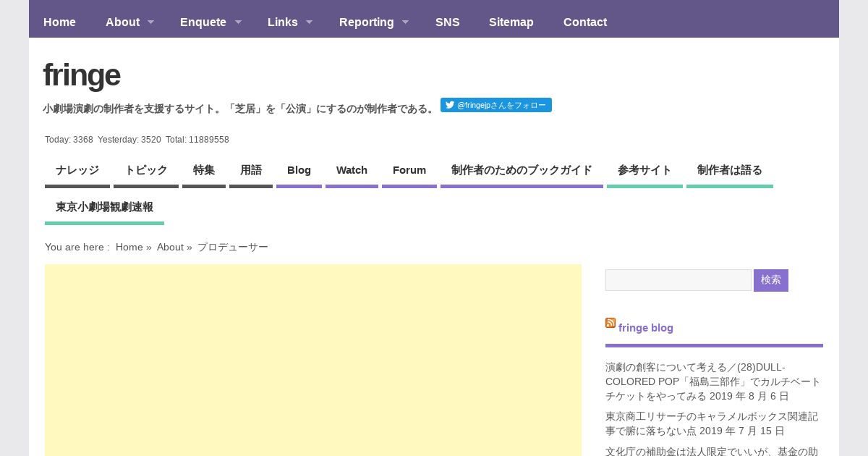Expand the About dropdown arrow

(150, 22)
